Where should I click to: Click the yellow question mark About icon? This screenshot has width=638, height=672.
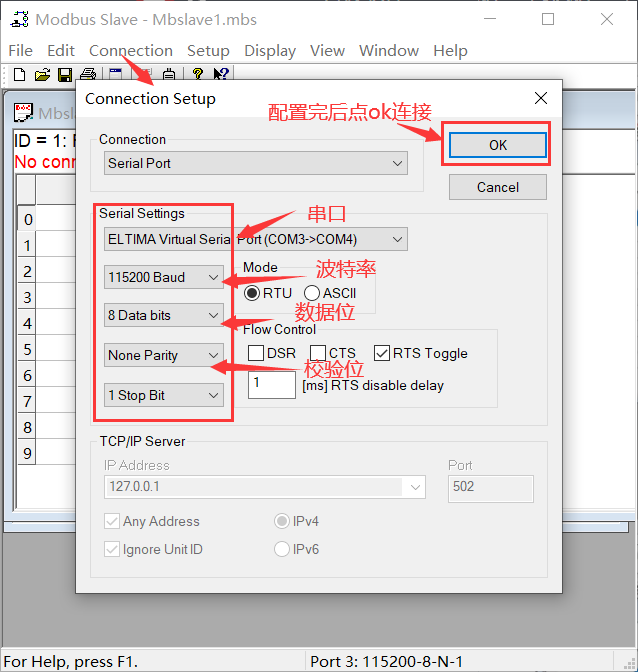click(x=198, y=74)
